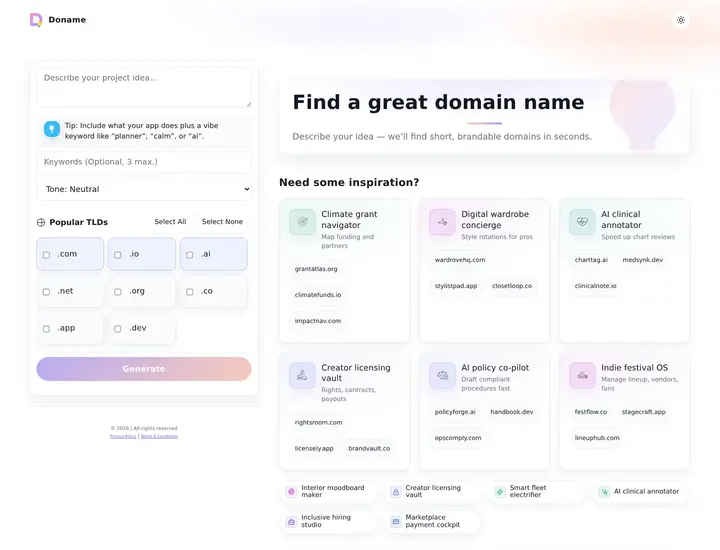
Task: Click the climatefunds.io domain tag
Action: pos(318,295)
